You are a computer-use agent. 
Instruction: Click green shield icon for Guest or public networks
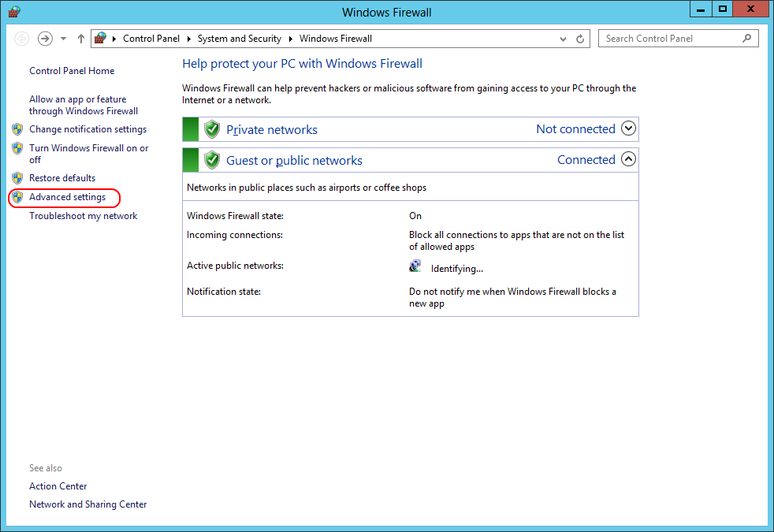[212, 160]
